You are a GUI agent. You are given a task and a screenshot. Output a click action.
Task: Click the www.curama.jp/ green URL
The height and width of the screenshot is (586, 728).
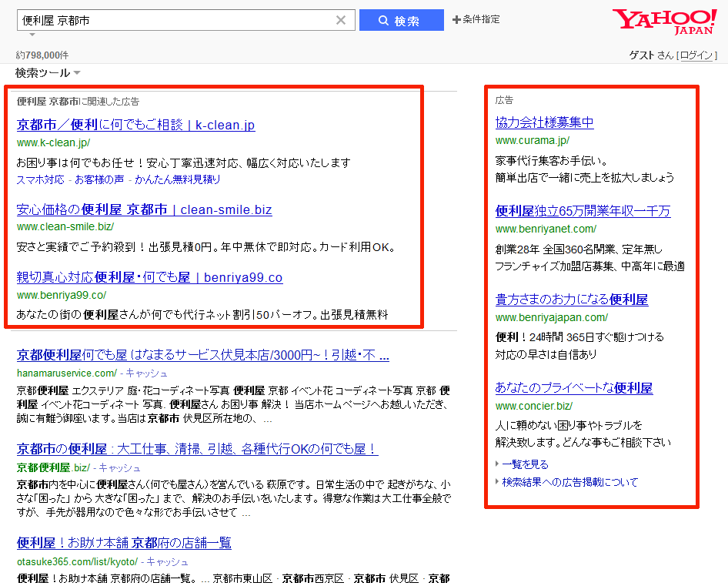pos(533,140)
